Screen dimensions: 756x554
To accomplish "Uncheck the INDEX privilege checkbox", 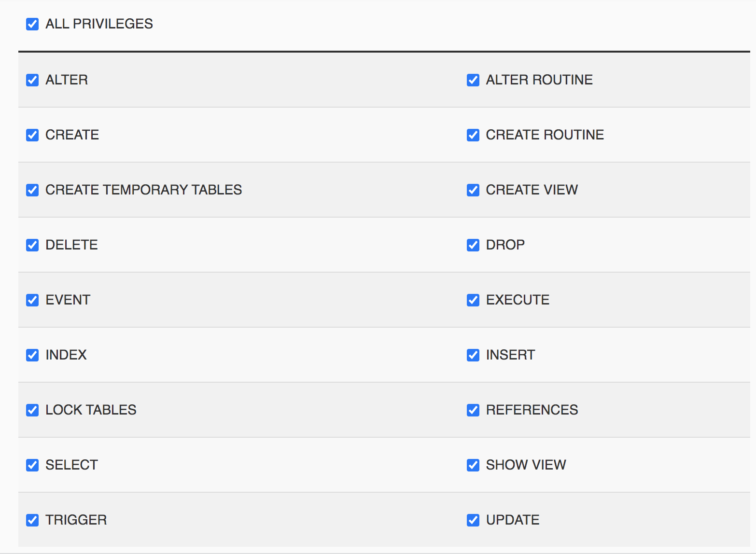I will click(x=32, y=355).
